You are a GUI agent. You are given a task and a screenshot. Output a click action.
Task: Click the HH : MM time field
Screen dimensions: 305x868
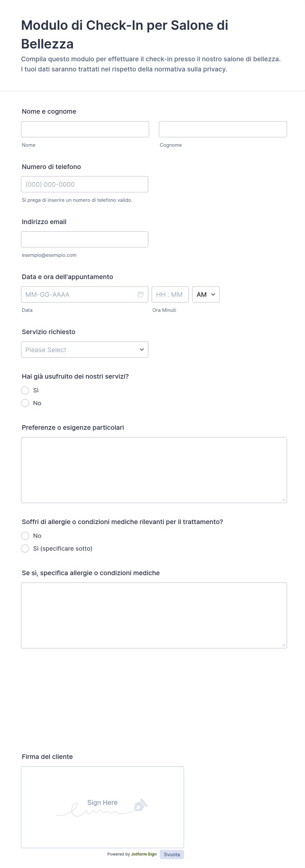(x=170, y=294)
